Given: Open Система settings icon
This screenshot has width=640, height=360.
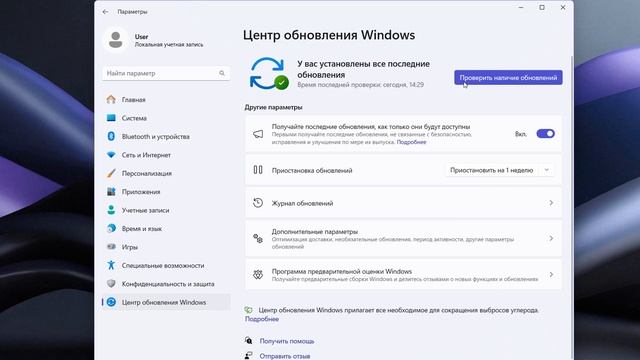Looking at the screenshot, I should (x=111, y=118).
